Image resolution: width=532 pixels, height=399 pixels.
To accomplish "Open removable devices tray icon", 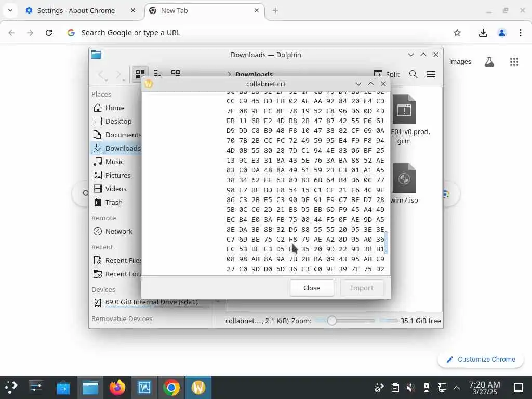I will pos(427,388).
